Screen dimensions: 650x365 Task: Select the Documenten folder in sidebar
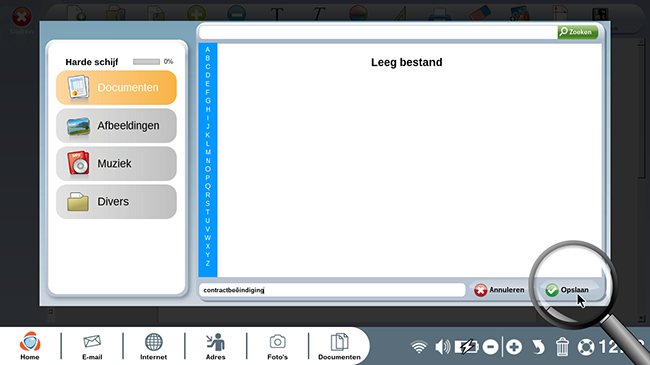pos(116,88)
